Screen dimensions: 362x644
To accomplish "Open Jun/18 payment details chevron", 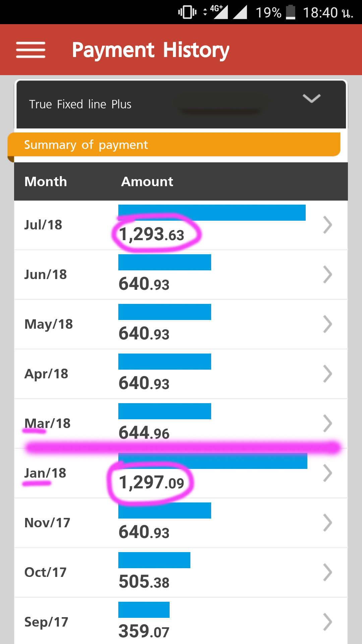I will 327,274.
